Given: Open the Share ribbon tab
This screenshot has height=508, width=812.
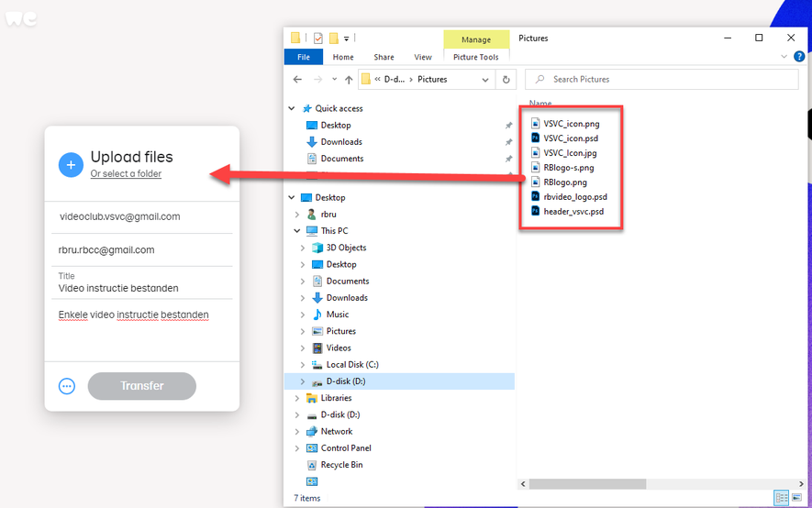Looking at the screenshot, I should click(384, 57).
